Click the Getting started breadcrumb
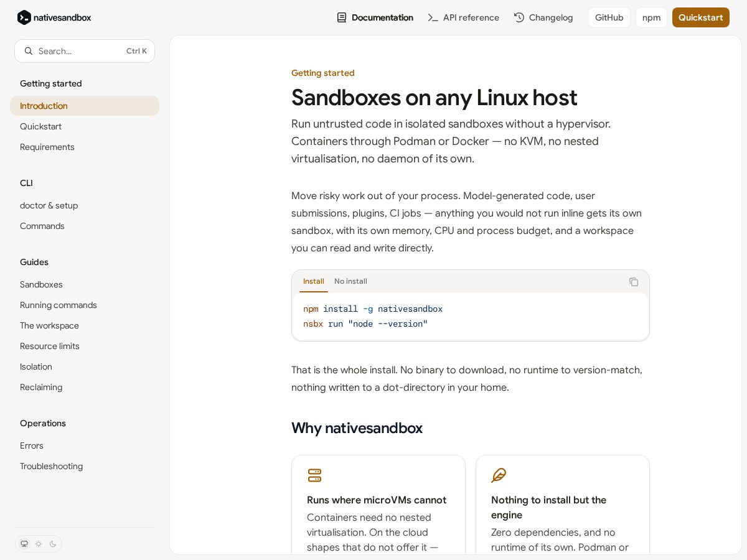The height and width of the screenshot is (560, 747). pos(322,73)
